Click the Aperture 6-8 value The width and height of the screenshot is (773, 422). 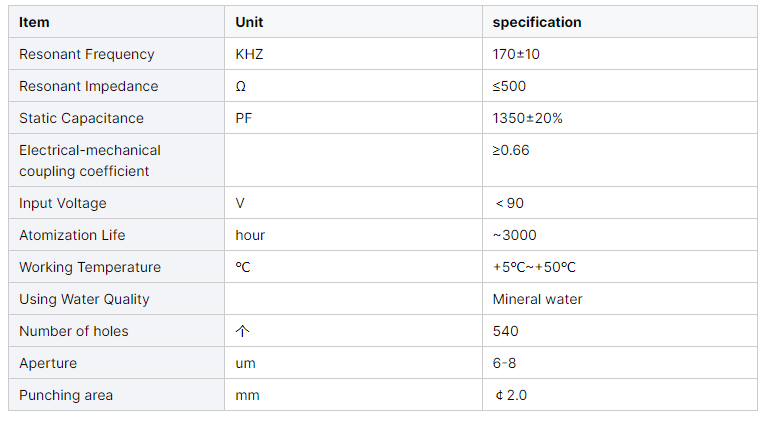click(505, 363)
